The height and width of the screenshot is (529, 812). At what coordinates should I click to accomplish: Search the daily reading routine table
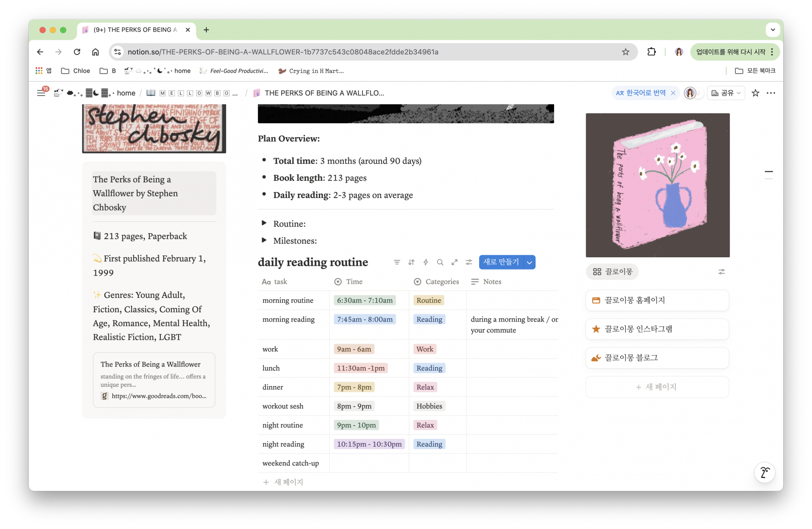(440, 262)
